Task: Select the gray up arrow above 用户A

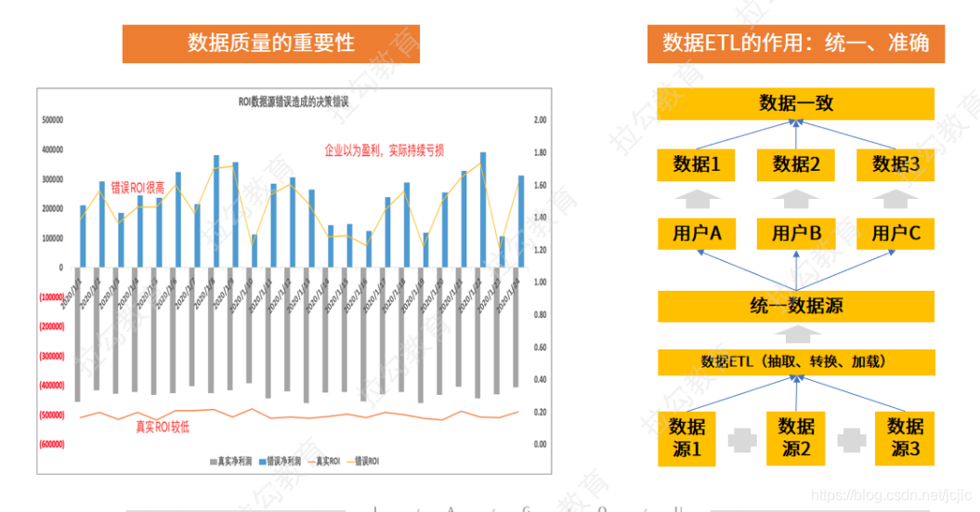Action: pyautogui.click(x=698, y=200)
